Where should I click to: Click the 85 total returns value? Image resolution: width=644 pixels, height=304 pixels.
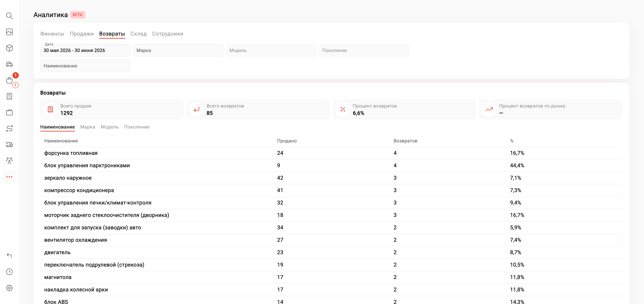(209, 113)
